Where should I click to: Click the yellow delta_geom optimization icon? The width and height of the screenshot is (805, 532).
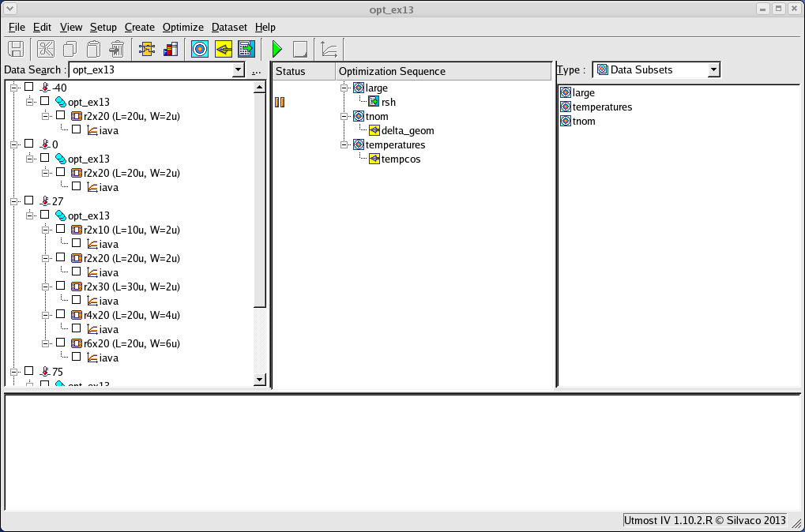click(374, 131)
